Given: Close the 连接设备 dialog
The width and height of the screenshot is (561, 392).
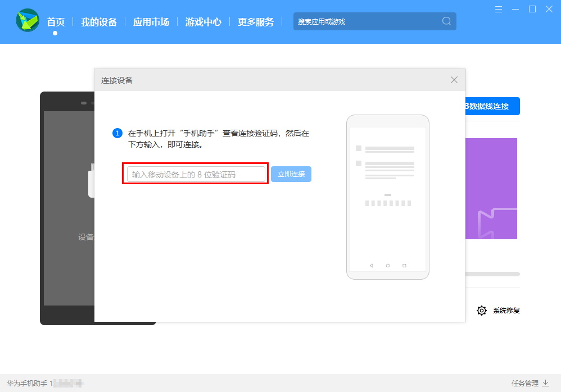Looking at the screenshot, I should (454, 80).
